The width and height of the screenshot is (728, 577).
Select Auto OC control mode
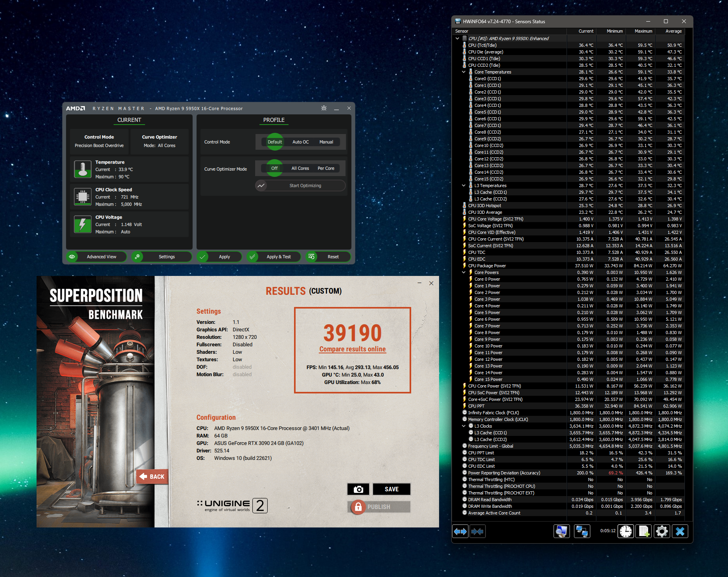(301, 142)
